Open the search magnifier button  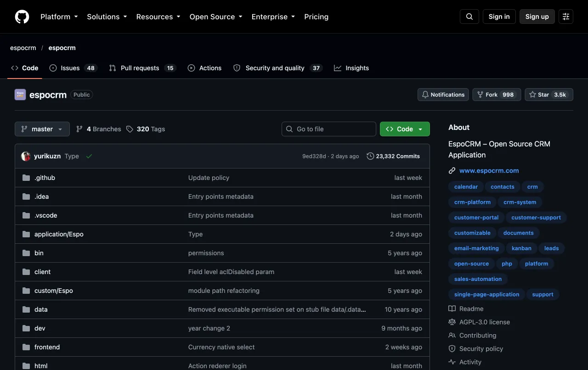click(469, 17)
